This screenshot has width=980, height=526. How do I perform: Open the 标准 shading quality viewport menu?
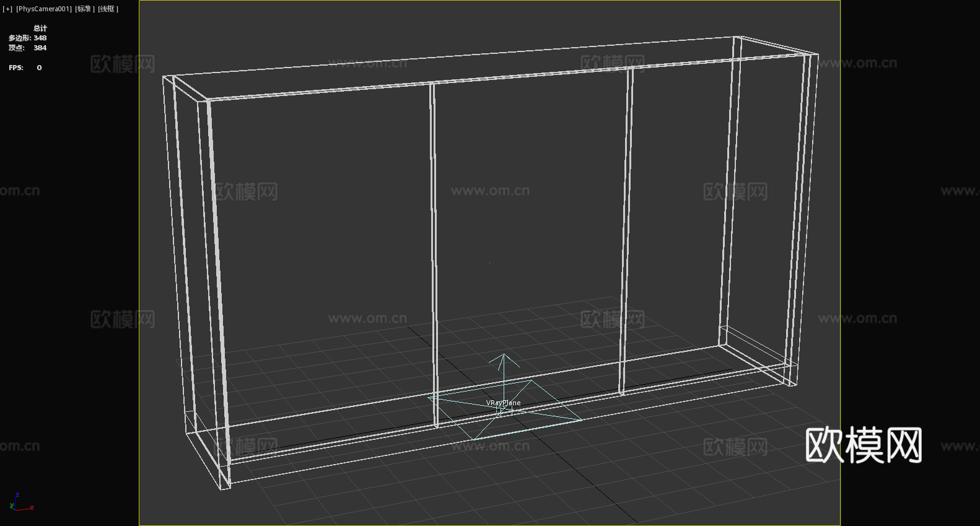tap(85, 9)
